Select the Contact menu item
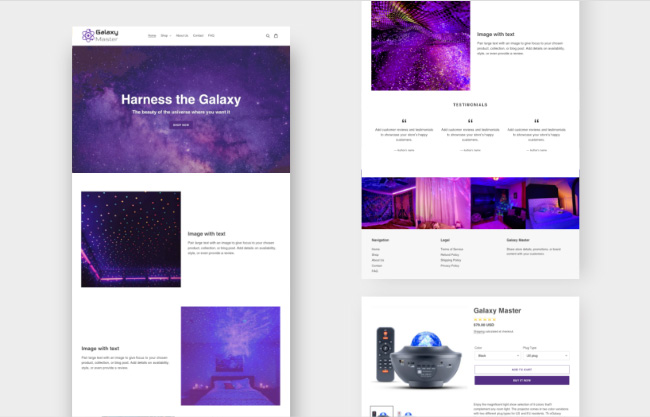Viewport: 650px width, 417px height. [198, 35]
